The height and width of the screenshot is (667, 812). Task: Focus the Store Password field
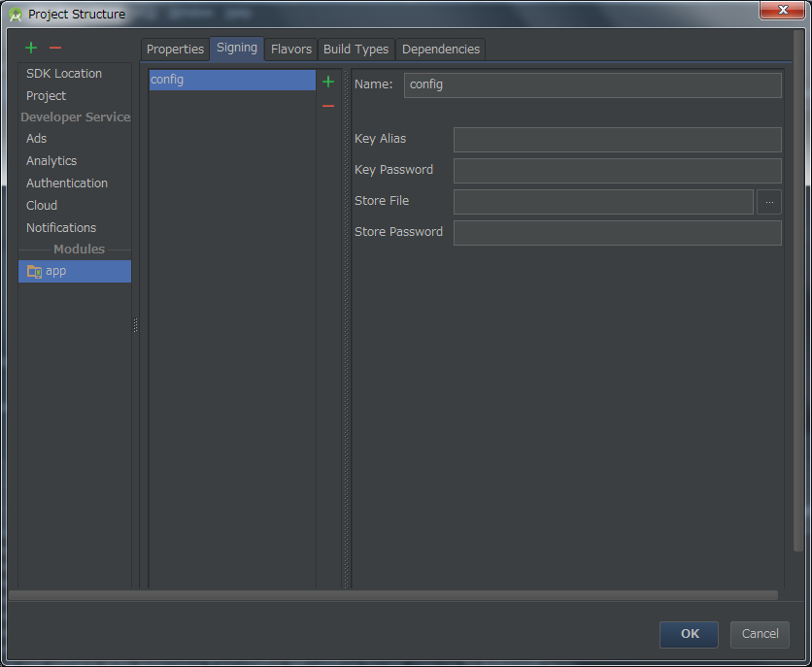coord(617,233)
